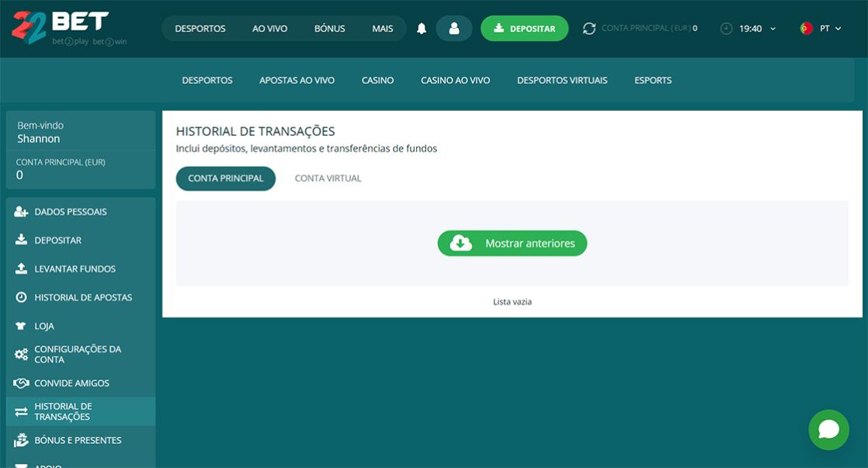Open Configurações da Conta gear icon

point(19,353)
